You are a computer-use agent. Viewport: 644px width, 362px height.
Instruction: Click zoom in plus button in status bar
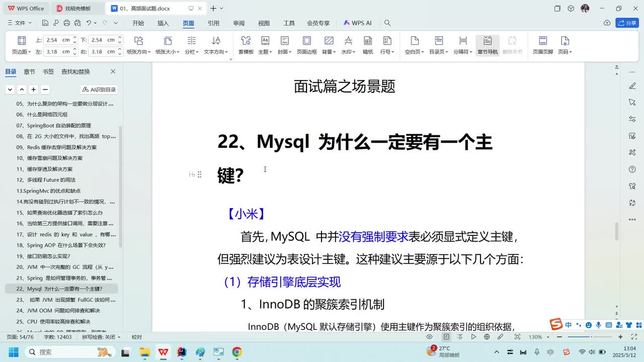(x=620, y=337)
